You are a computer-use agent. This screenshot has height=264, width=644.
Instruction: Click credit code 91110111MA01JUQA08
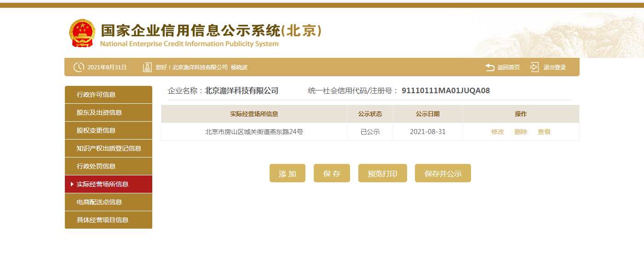[446, 90]
